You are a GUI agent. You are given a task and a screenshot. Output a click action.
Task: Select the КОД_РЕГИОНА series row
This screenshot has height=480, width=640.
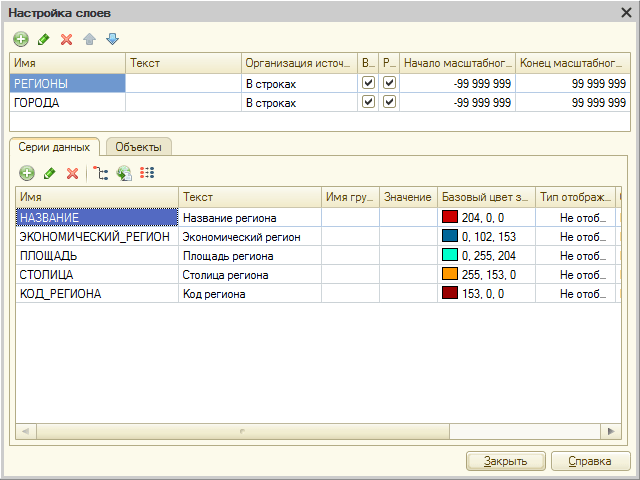[318, 293]
